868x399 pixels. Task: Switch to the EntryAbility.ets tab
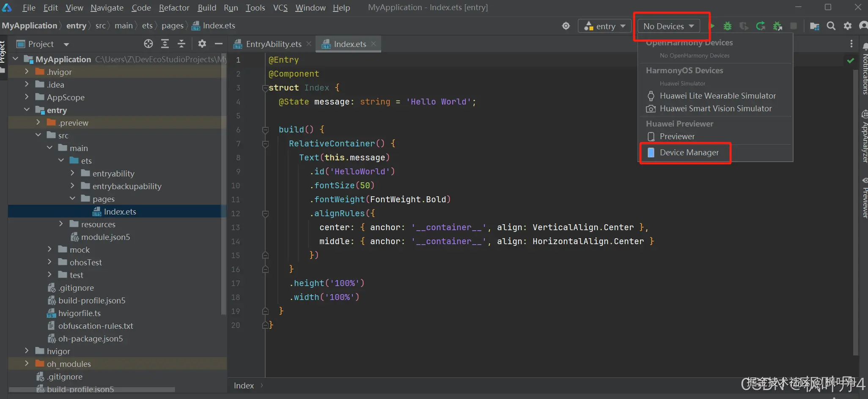coord(273,44)
